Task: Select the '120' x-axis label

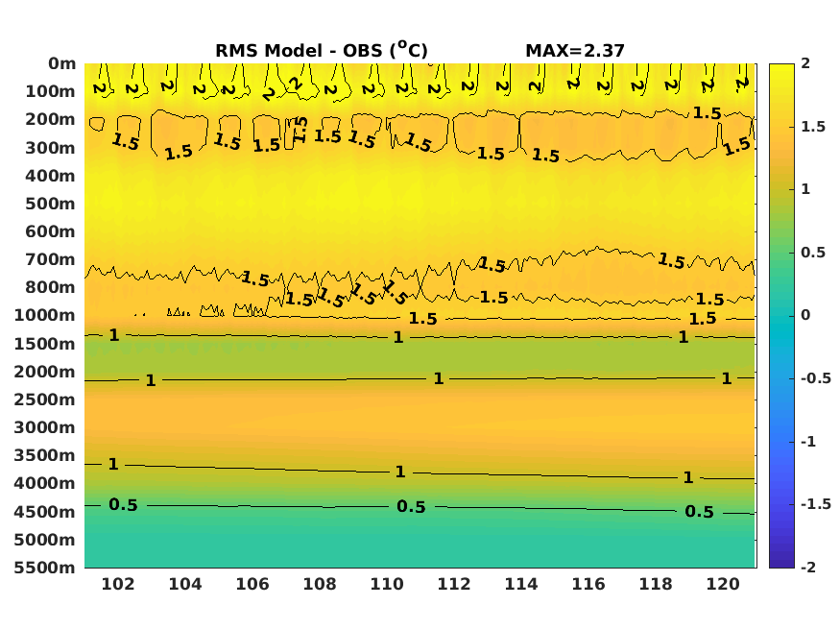Action: (x=723, y=584)
